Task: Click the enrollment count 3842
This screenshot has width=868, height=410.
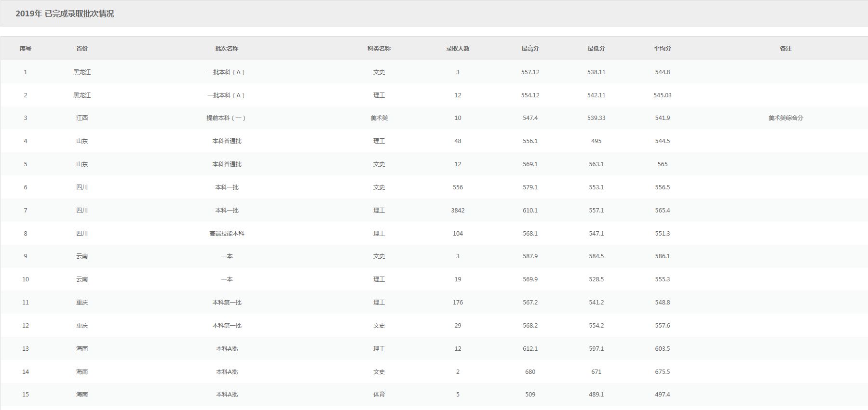Action: tap(458, 211)
